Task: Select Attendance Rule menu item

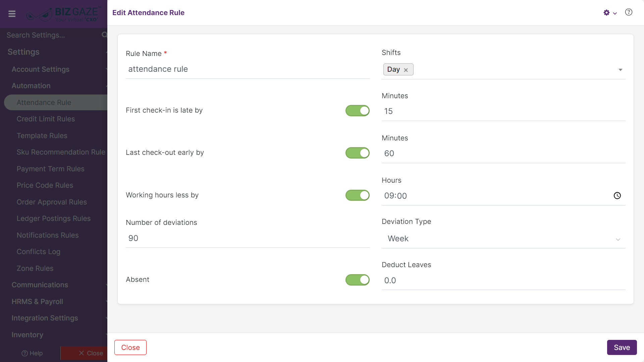Action: [x=56, y=103]
